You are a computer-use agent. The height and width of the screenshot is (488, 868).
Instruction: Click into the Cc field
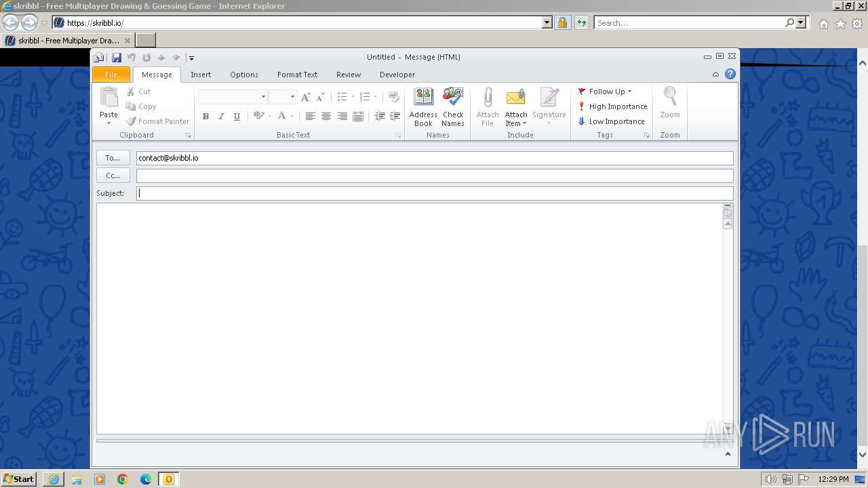coord(435,176)
